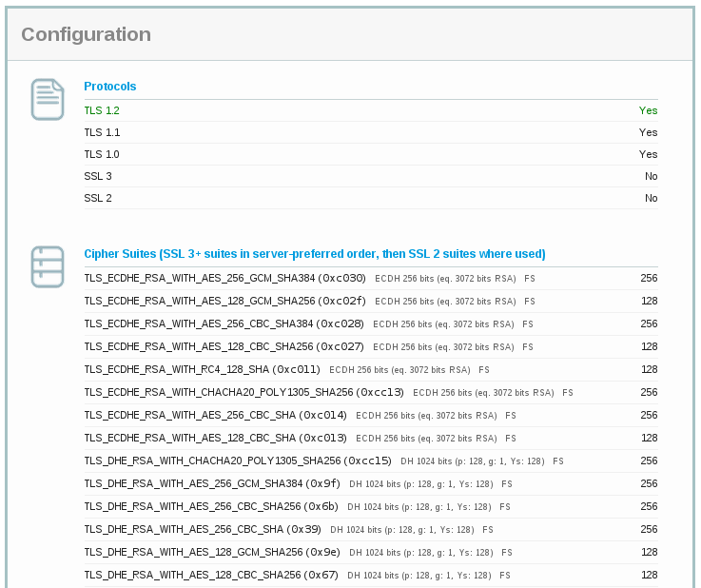Select cipher TLS_DHE_RSA_WITH_AES_128_GCM_SHA256 (0x9e)
Viewport: 701px width, 588px height.
coord(212,552)
